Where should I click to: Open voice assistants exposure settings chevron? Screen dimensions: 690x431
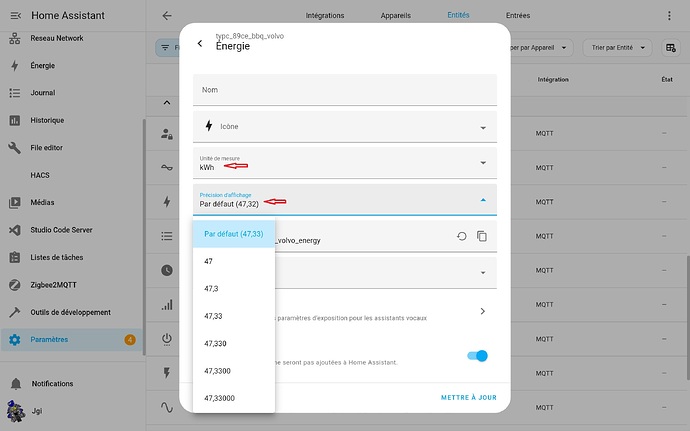[483, 311]
